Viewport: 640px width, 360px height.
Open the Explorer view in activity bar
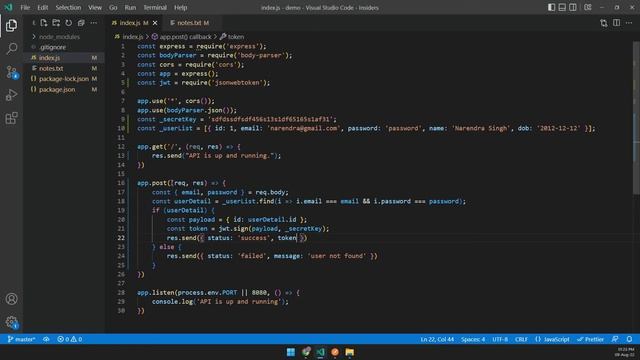(11, 25)
